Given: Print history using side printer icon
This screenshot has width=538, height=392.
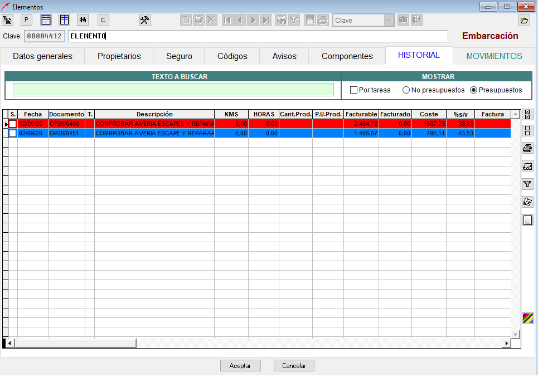Looking at the screenshot, I should coord(528,148).
